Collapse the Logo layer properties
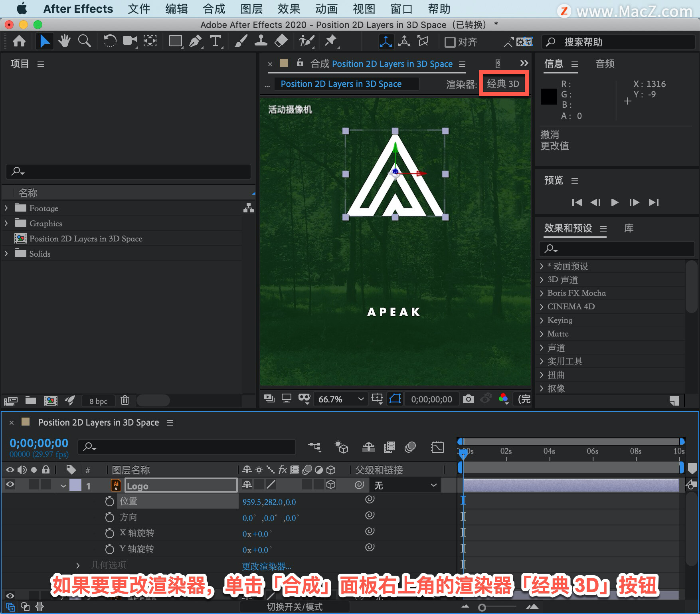This screenshot has width=700, height=614. [63, 485]
